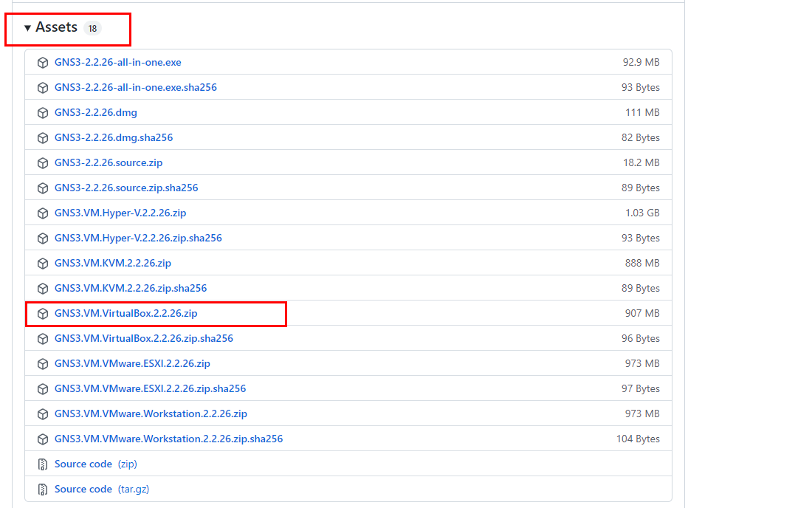Click package icon beside GNS3-2.2.26.dmg

tap(43, 113)
